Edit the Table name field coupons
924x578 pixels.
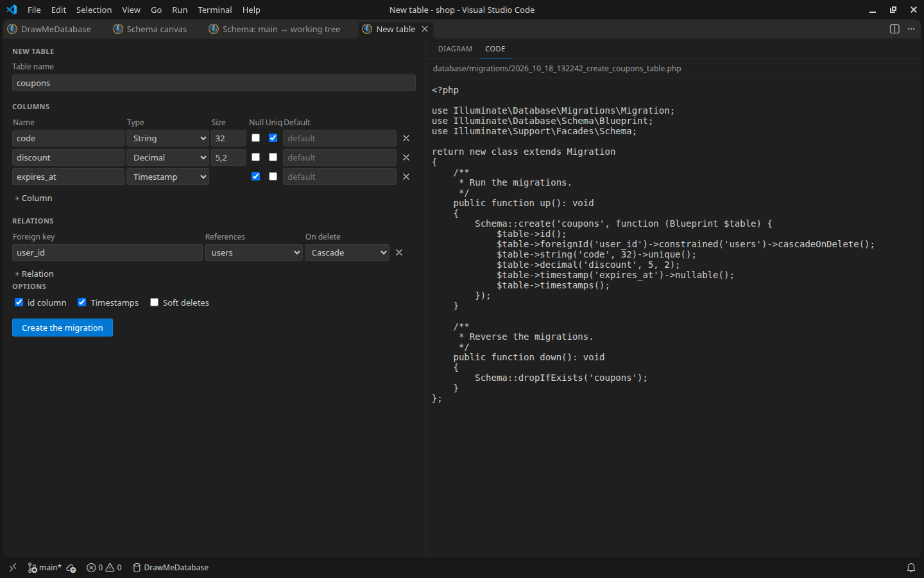tap(214, 83)
